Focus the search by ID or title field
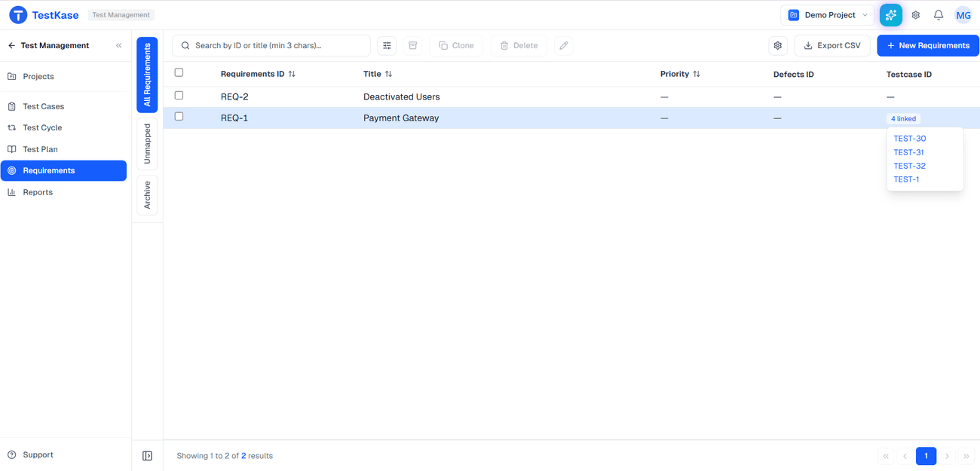Viewport: 980px width, 471px height. pos(271,46)
